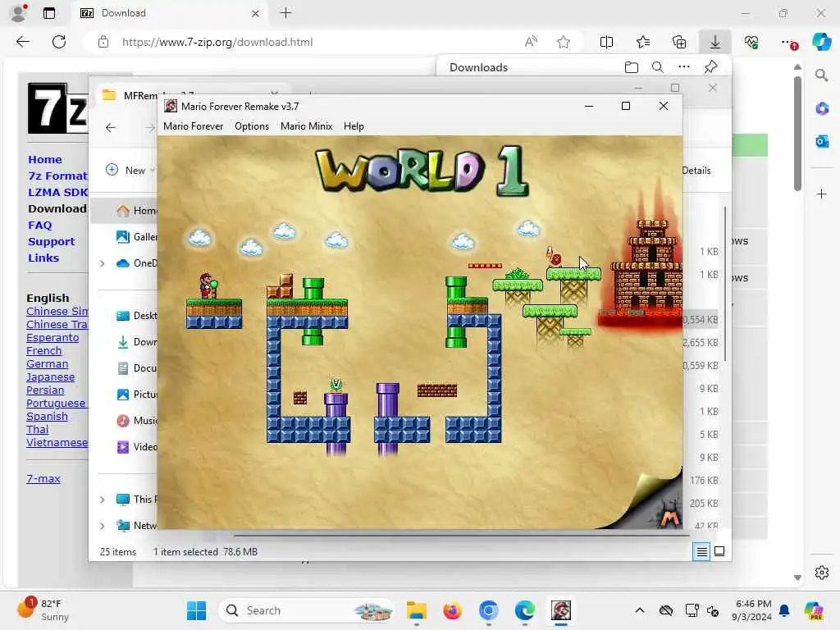The image size is (840, 630).
Task: Click the red Koopa on green platform
Action: [554, 257]
